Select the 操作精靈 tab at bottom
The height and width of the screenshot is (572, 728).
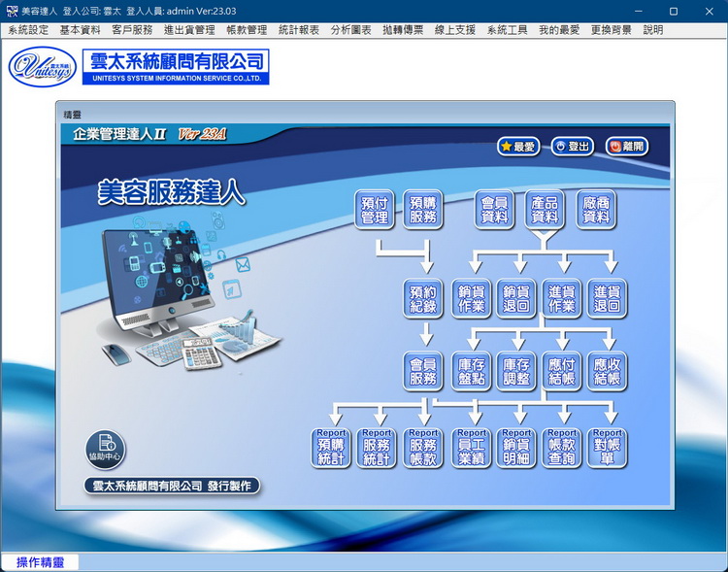(x=41, y=562)
